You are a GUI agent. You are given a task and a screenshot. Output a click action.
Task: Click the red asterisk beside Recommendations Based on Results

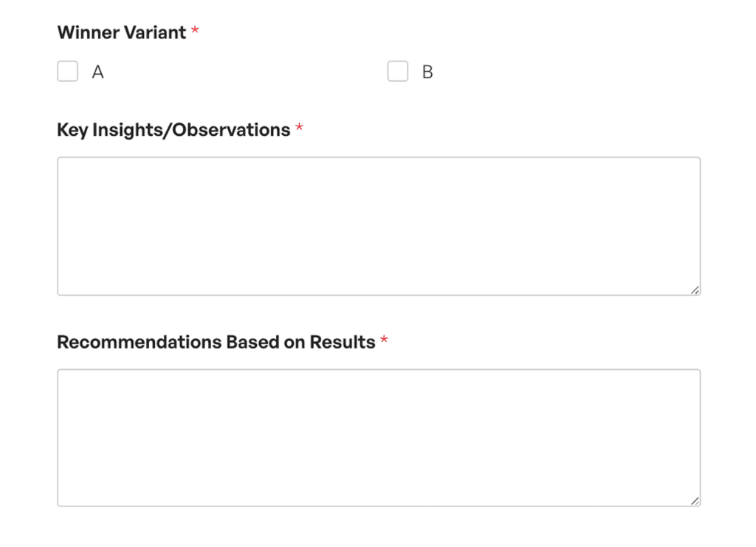pos(384,340)
